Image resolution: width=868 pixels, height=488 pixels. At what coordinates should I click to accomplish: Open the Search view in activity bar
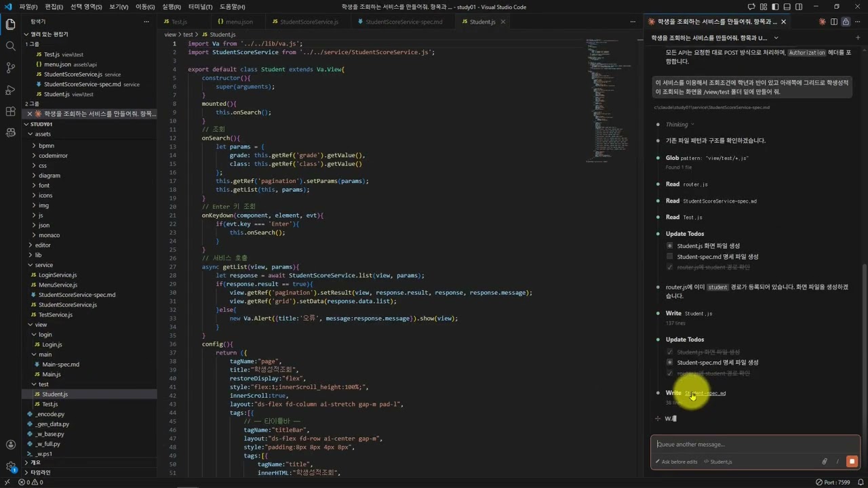click(10, 46)
